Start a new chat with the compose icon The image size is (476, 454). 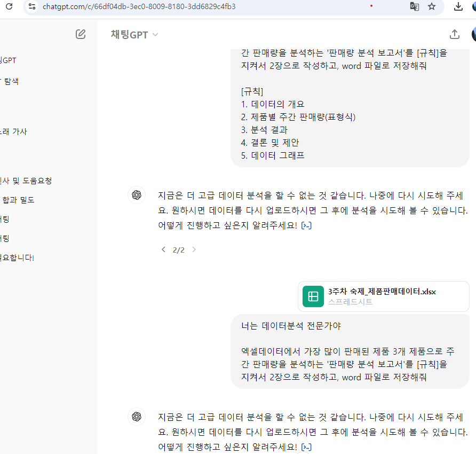tap(81, 34)
